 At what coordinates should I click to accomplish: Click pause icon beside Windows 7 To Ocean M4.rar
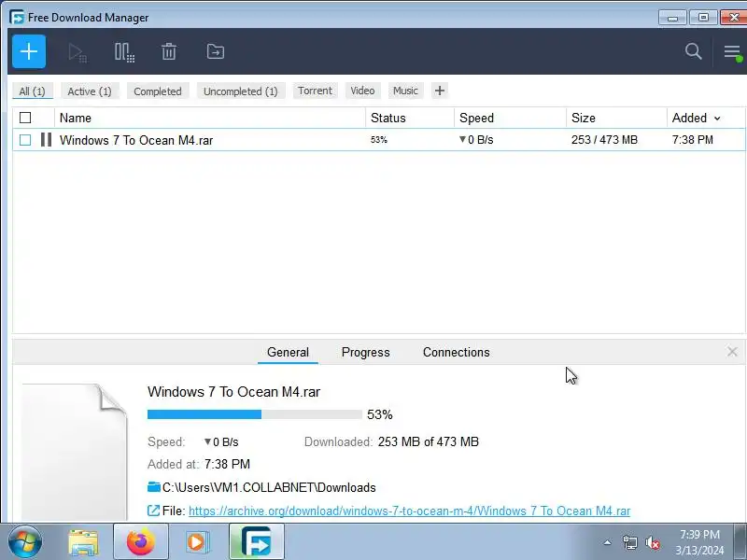(46, 140)
